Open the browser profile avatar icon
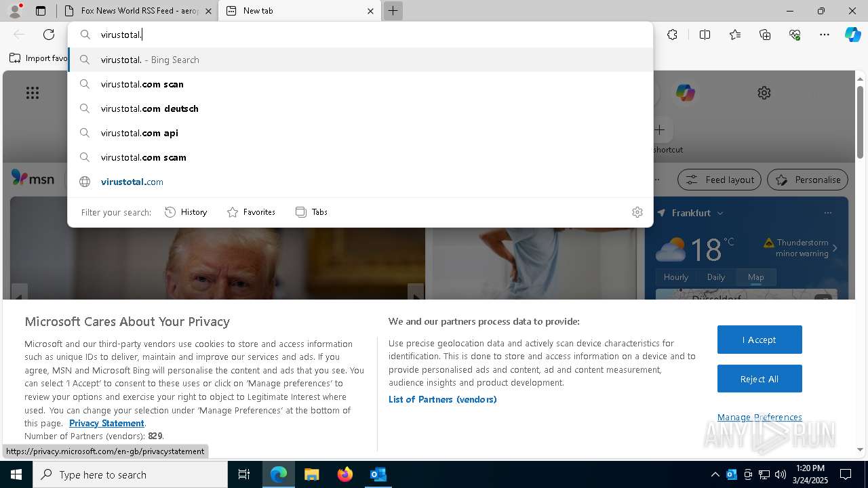 click(x=15, y=11)
